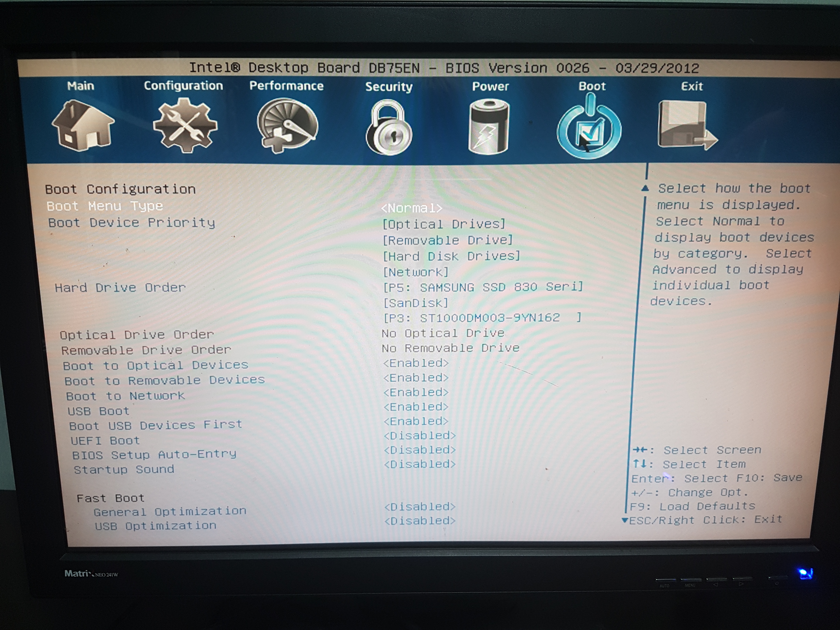Select the Network boot priority entry
Viewport: 840px width, 630px height.
[415, 272]
